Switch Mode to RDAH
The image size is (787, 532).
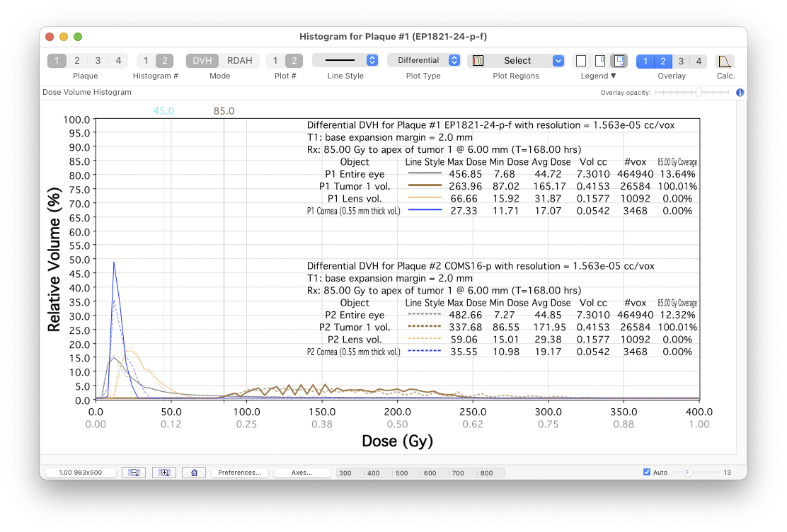[240, 60]
